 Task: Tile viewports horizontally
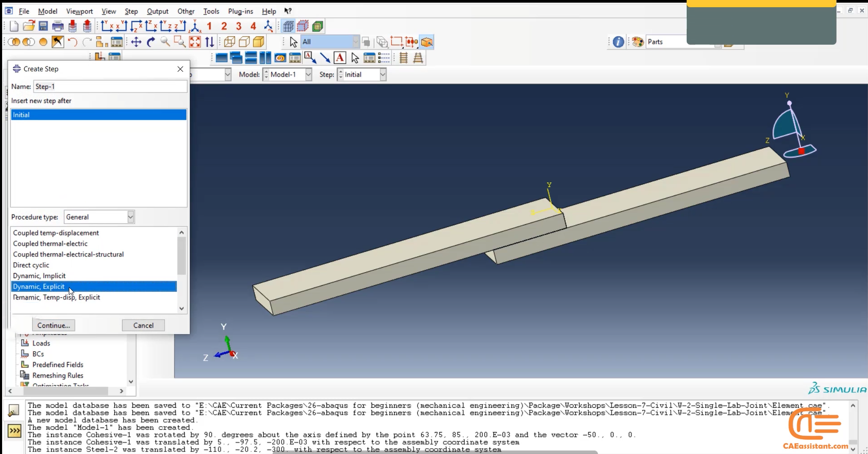pyautogui.click(x=251, y=58)
